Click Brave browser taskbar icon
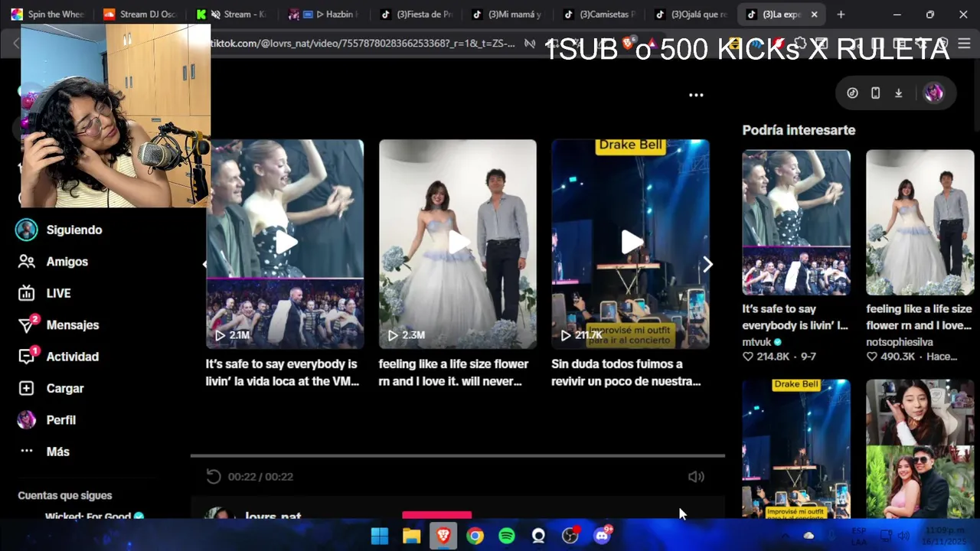The height and width of the screenshot is (551, 980). (443, 536)
